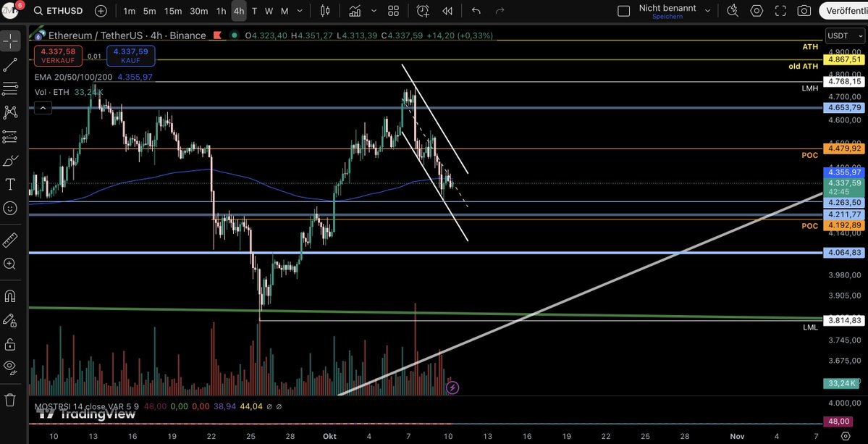The image size is (868, 444).
Task: Open quick search lightning icon
Action: pos(733,11)
